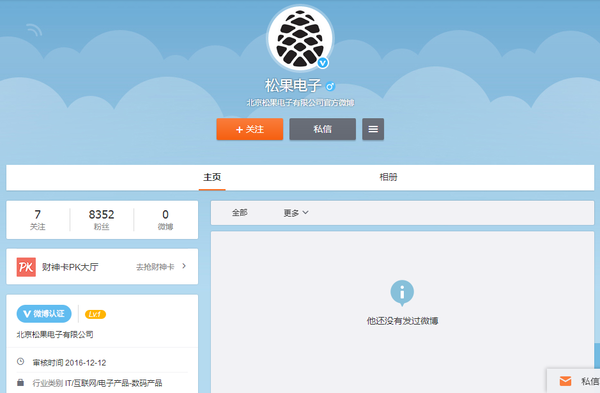
Task: Follow the account with +关注 button
Action: [249, 129]
